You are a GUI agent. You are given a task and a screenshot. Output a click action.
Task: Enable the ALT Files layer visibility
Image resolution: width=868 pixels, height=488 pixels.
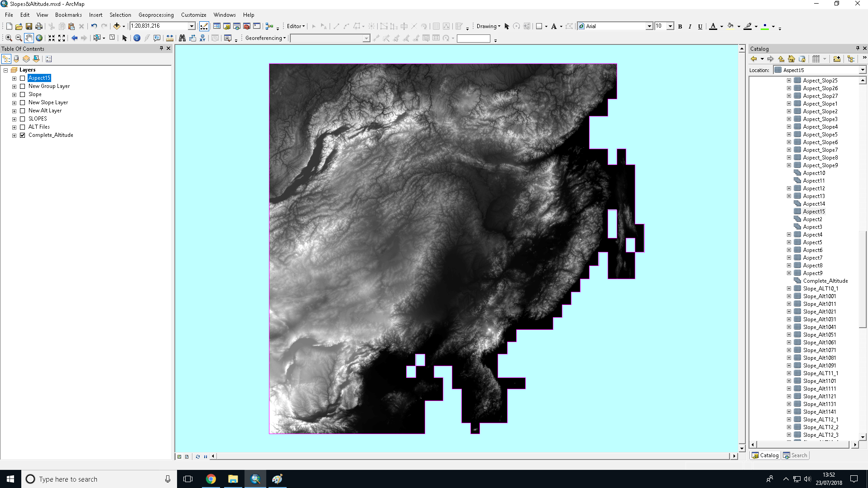coord(22,126)
